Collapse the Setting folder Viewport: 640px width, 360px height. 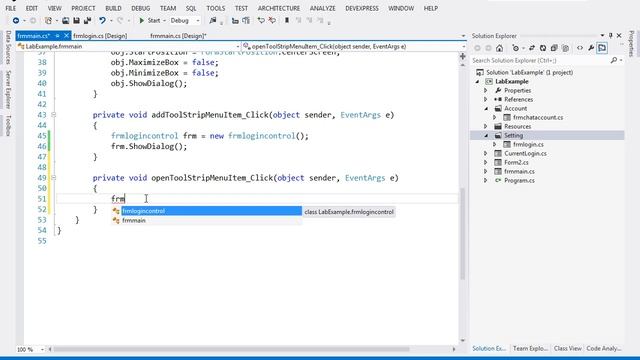pyautogui.click(x=486, y=136)
